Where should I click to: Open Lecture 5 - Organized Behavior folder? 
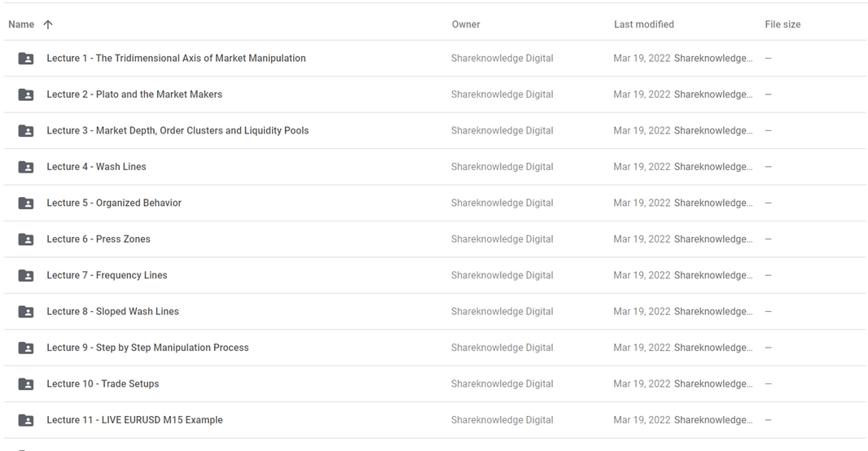434,203
